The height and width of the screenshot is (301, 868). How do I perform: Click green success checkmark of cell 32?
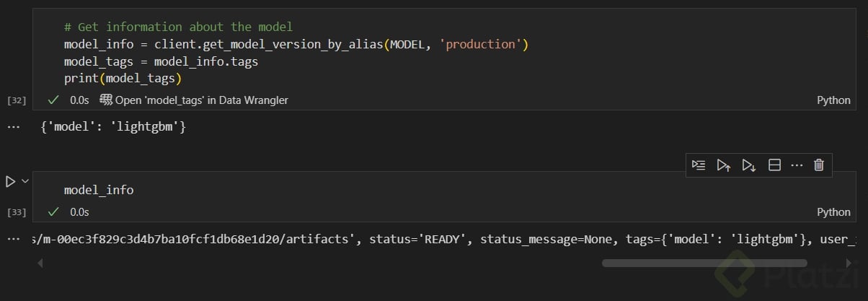pos(53,100)
